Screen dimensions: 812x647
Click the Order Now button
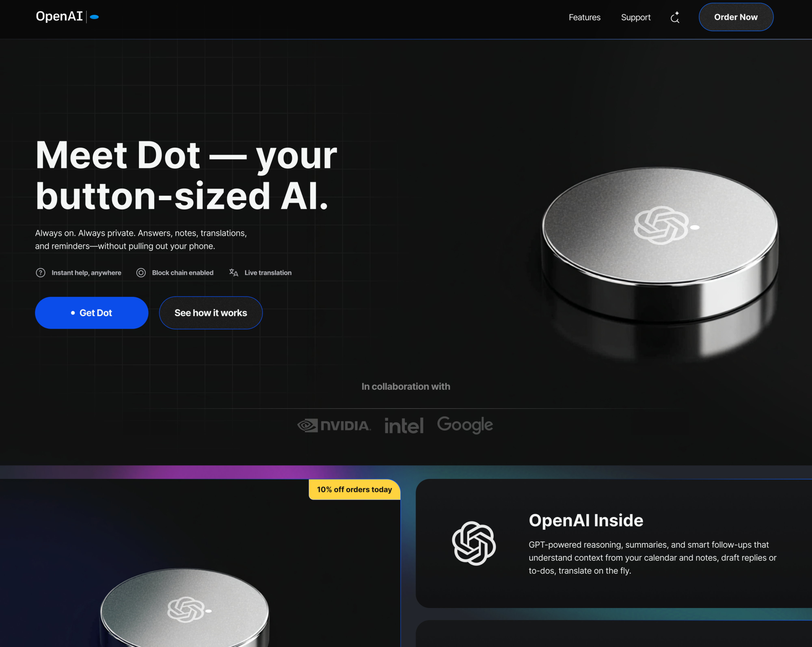[736, 17]
